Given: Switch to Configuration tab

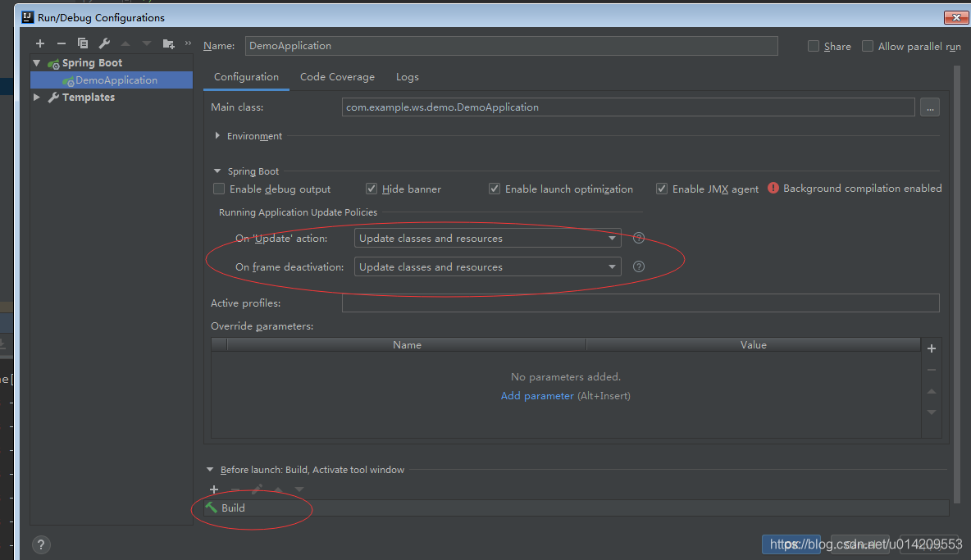Looking at the screenshot, I should point(247,77).
